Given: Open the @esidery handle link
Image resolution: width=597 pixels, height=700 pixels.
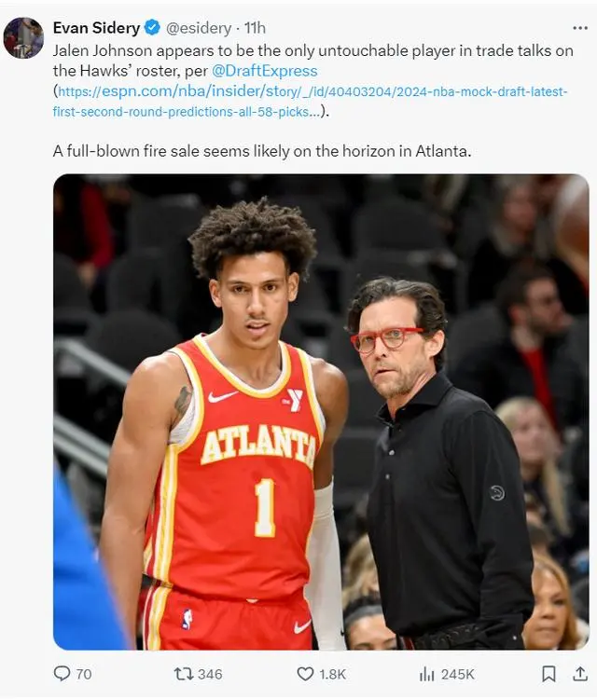Looking at the screenshot, I should click(x=199, y=28).
